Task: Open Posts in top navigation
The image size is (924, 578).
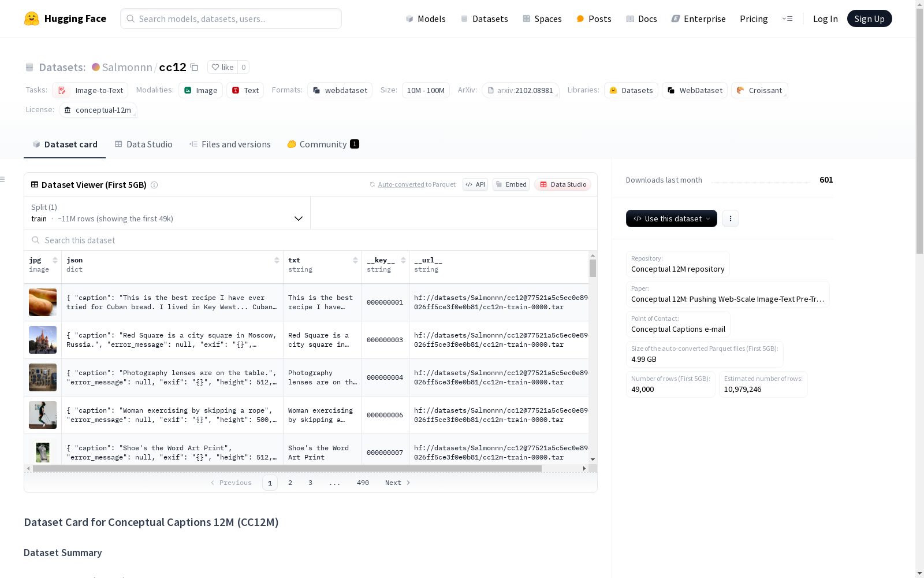Action: coord(594,18)
